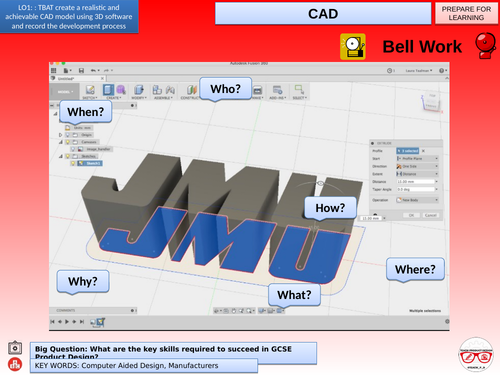Jump to timeline end
The image size is (500, 375).
(x=82, y=322)
